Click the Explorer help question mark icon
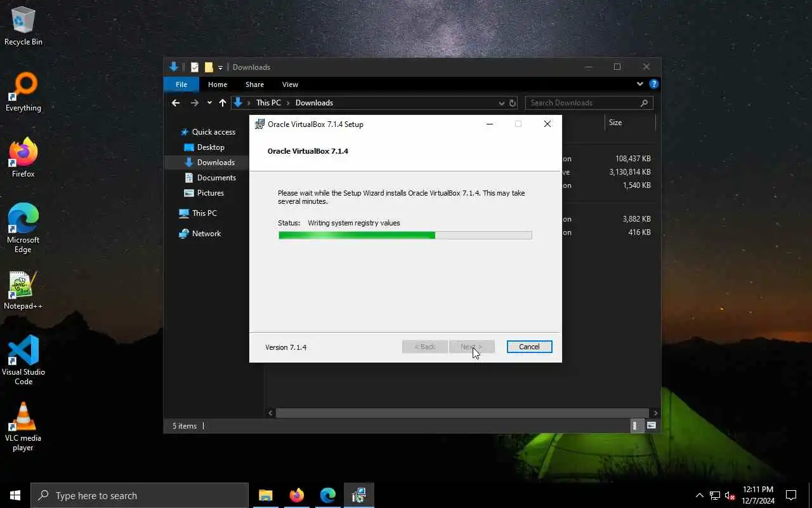Viewport: 812px width, 508px height. [x=654, y=84]
